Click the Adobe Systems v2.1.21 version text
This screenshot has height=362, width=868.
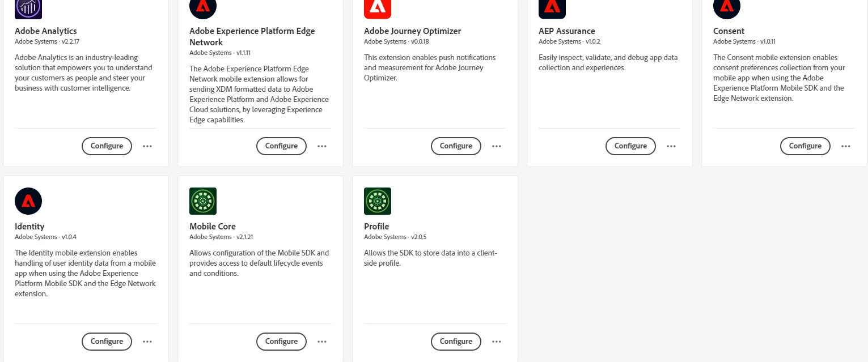click(221, 237)
